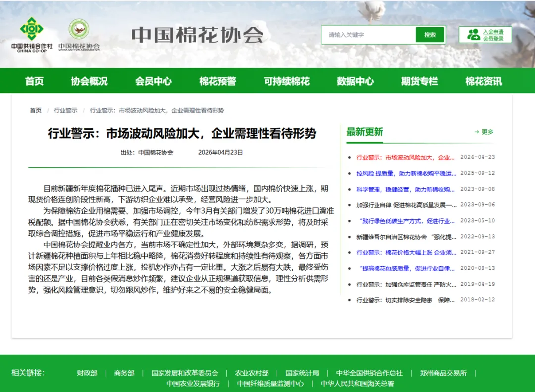The width and height of the screenshot is (535, 392).
Task: Click 首页 in the breadcrumb trail
Action: 36,110
